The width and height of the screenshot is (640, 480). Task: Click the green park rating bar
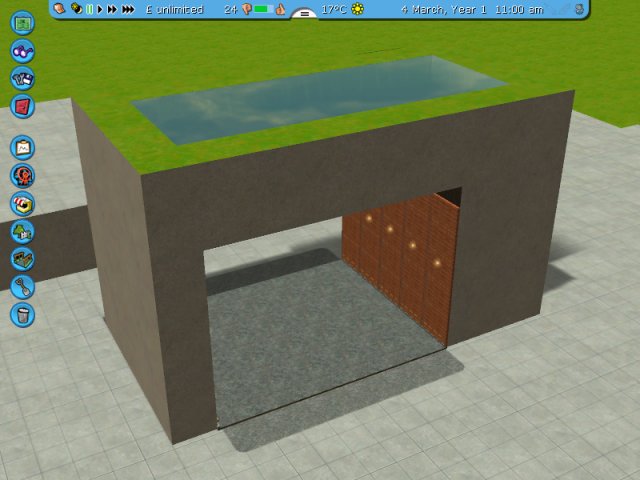tap(264, 9)
